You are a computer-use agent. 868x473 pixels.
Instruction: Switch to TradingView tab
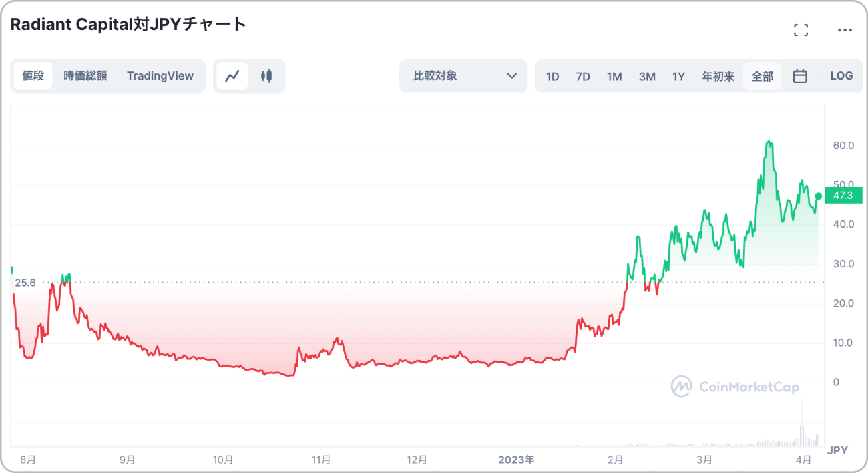click(x=160, y=76)
